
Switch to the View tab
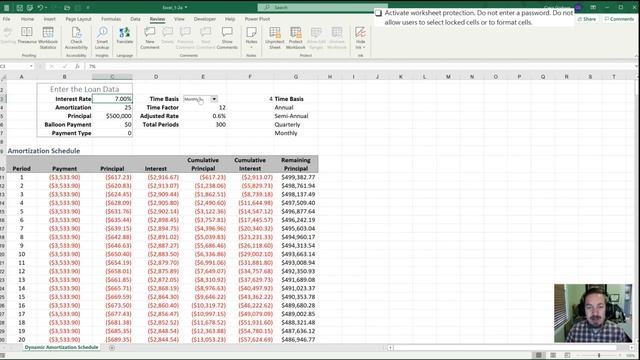point(179,19)
